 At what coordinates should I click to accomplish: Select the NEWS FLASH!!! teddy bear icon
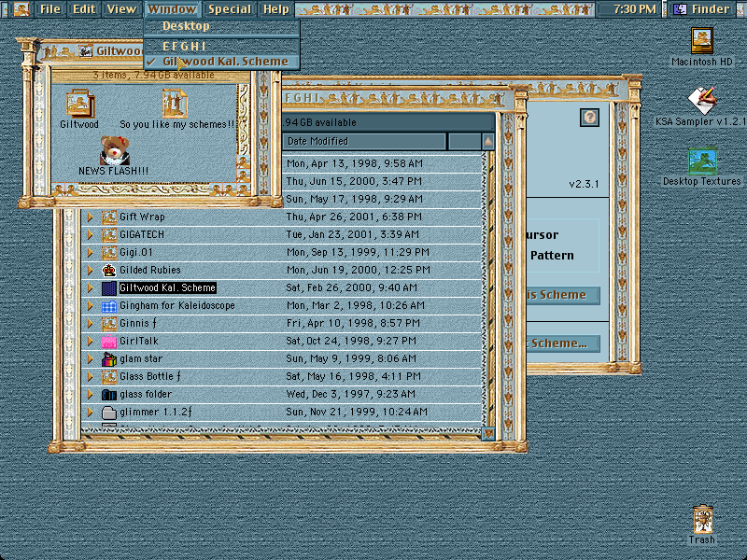[x=114, y=150]
